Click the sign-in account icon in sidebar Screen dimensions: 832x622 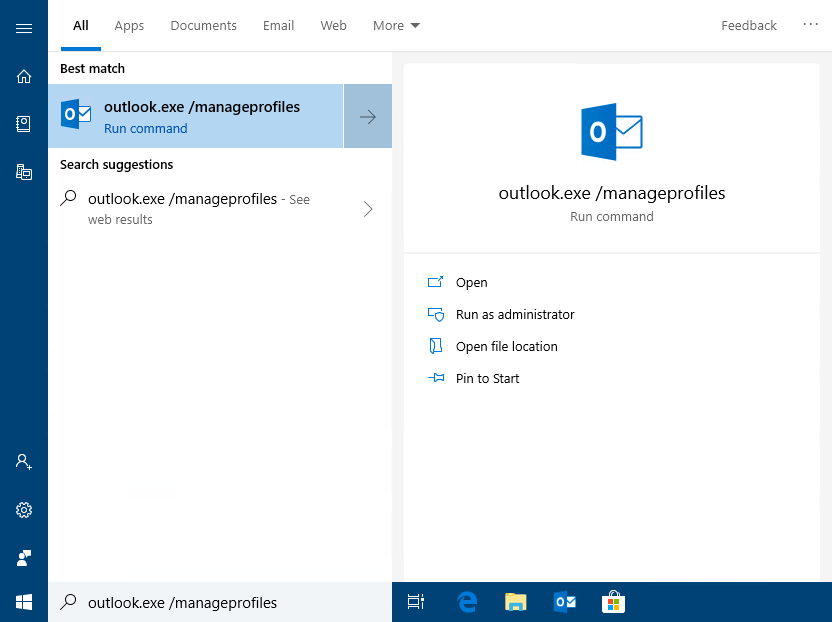pos(23,461)
